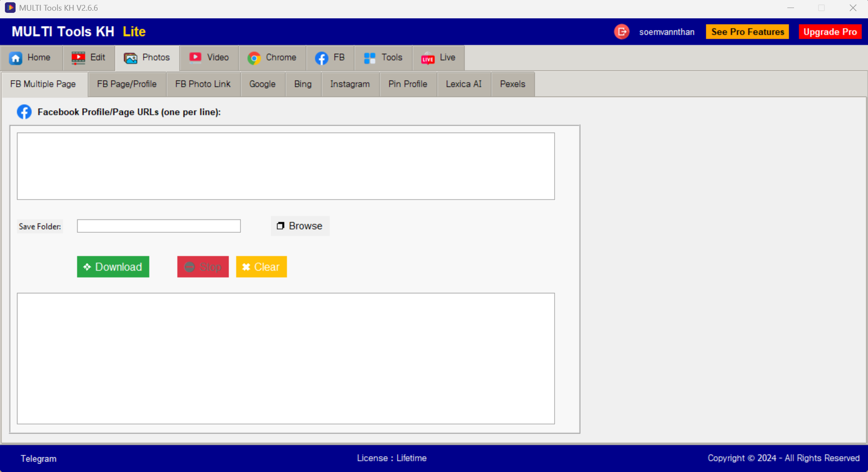Open the Chrome tab logo icon
This screenshot has height=472, width=868.
point(254,58)
